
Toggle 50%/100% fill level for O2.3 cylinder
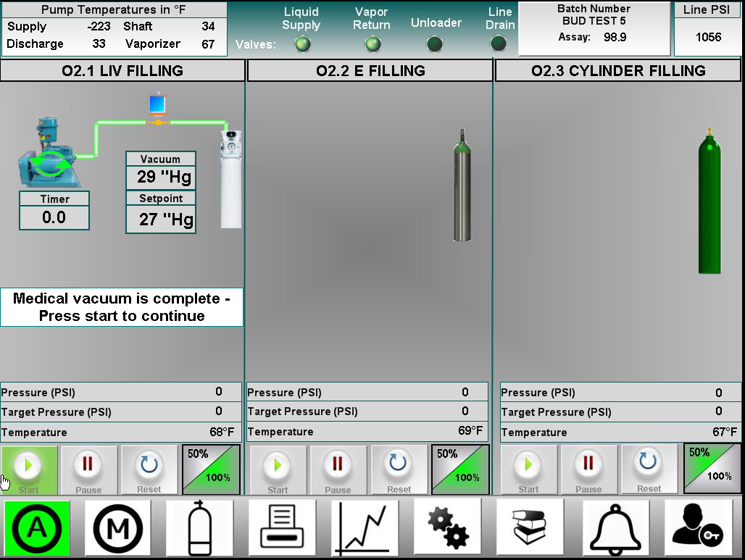712,468
